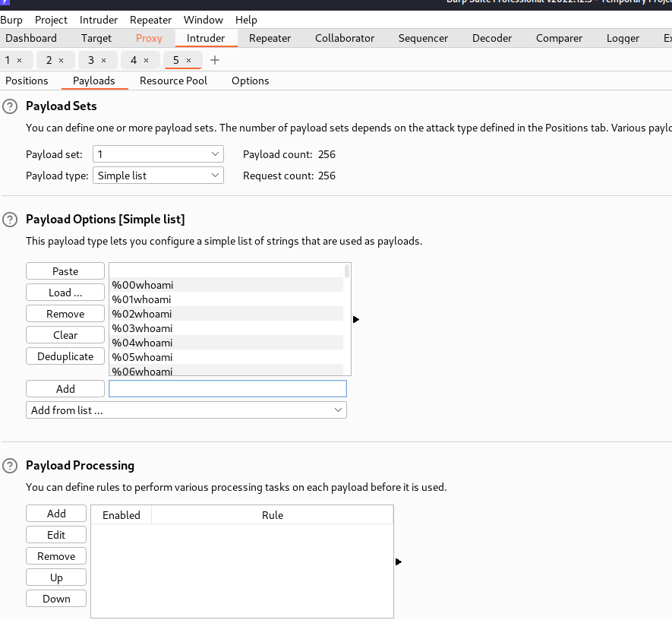Click the Rule column header
Viewport: 672px width, 620px height.
(273, 515)
